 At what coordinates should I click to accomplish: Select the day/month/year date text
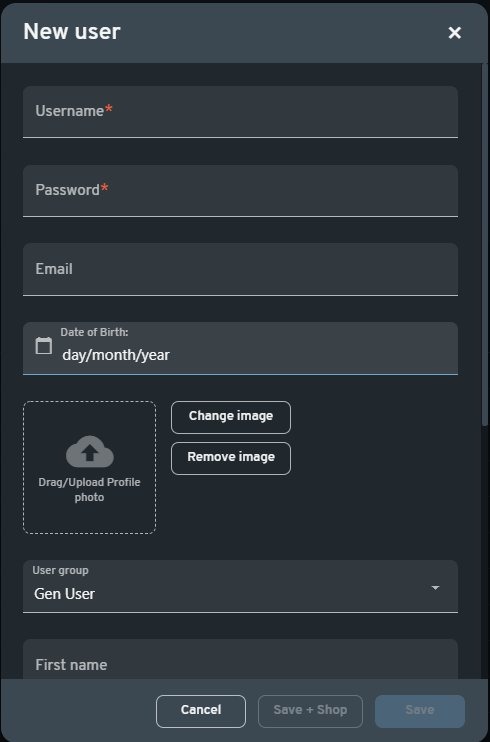coord(116,355)
